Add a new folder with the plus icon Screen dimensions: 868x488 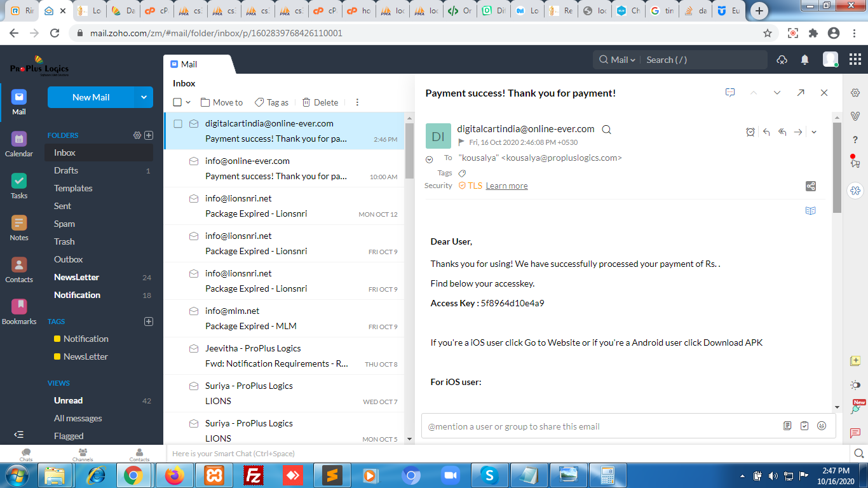coord(149,135)
